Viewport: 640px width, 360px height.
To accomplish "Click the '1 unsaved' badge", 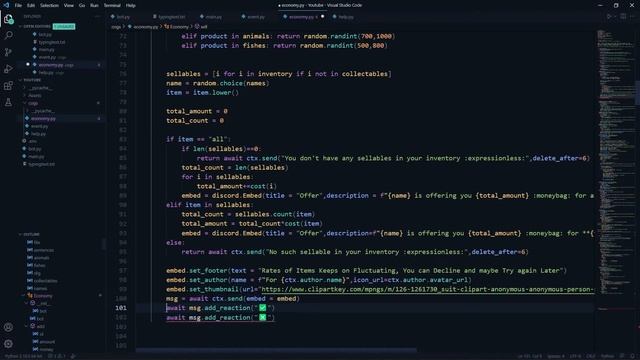I will click(64, 27).
